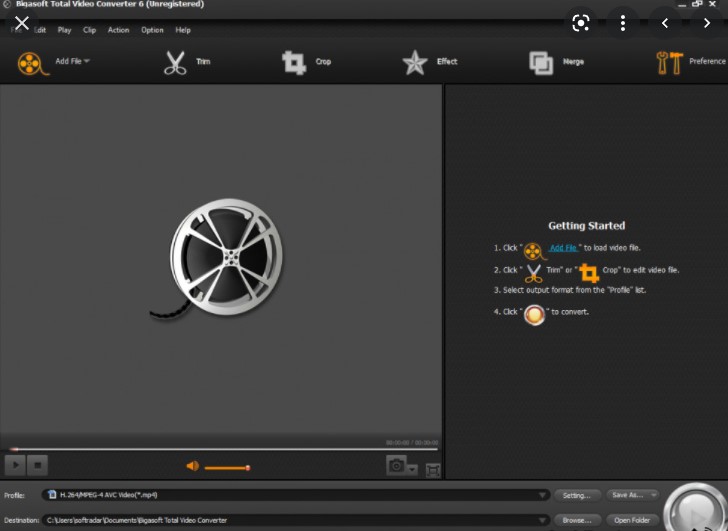The height and width of the screenshot is (531, 728).
Task: Open the Option menu
Action: point(152,30)
